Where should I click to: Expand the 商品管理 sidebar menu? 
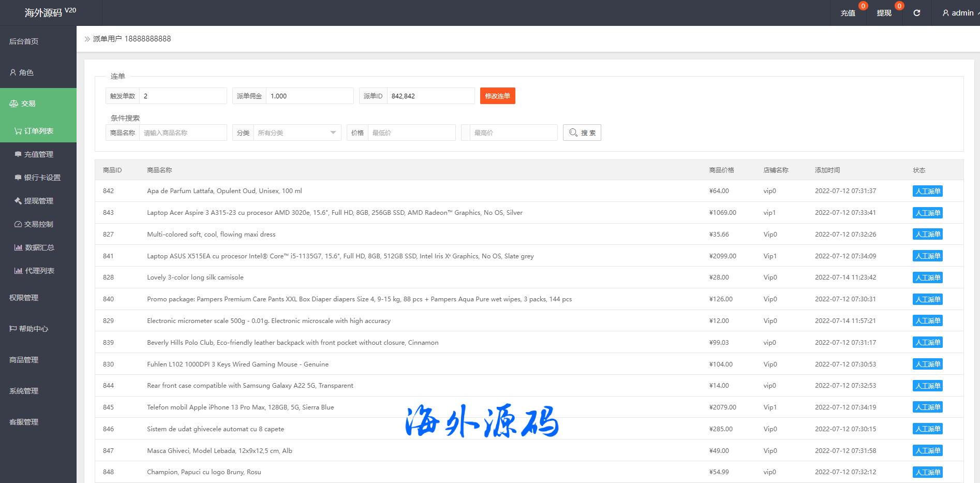pos(24,360)
